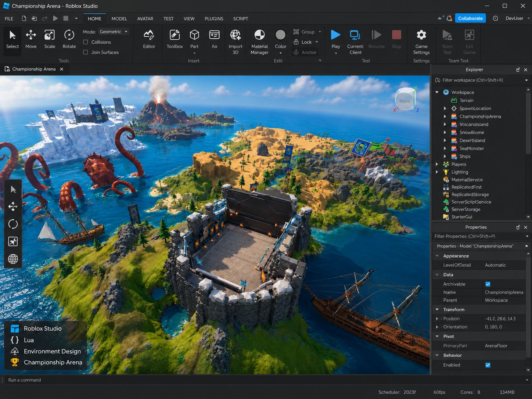Click the viewport sidebar globe icon
Screen dimensions: 532x399
point(13,259)
